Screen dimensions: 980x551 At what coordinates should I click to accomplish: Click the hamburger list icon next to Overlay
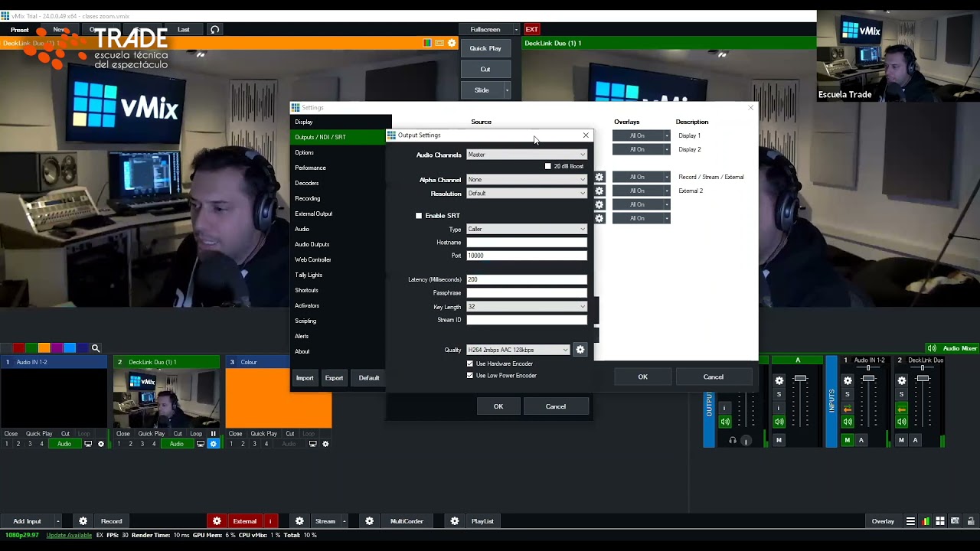(910, 521)
